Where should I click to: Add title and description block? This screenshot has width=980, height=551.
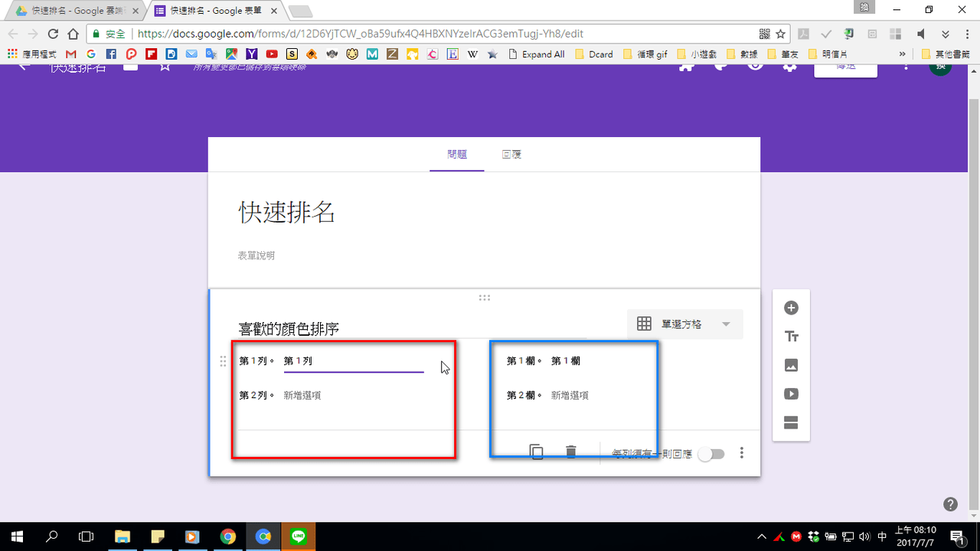click(791, 337)
